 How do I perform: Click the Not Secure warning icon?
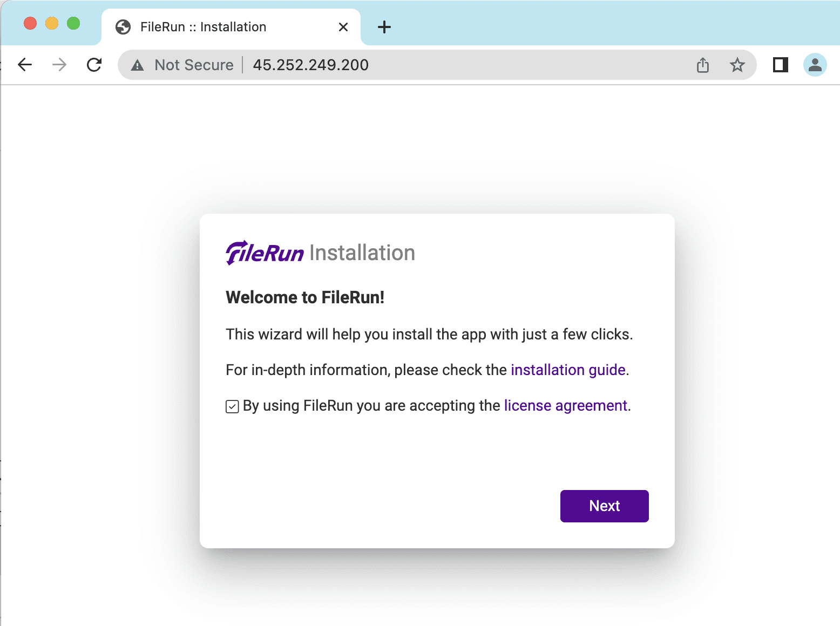(x=138, y=65)
